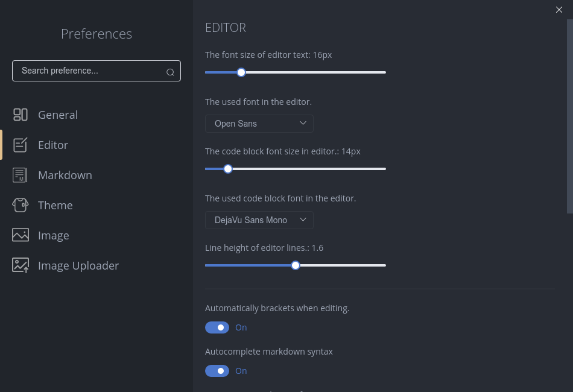Go to Image Uploader settings label
This screenshot has width=573, height=392.
pos(78,265)
